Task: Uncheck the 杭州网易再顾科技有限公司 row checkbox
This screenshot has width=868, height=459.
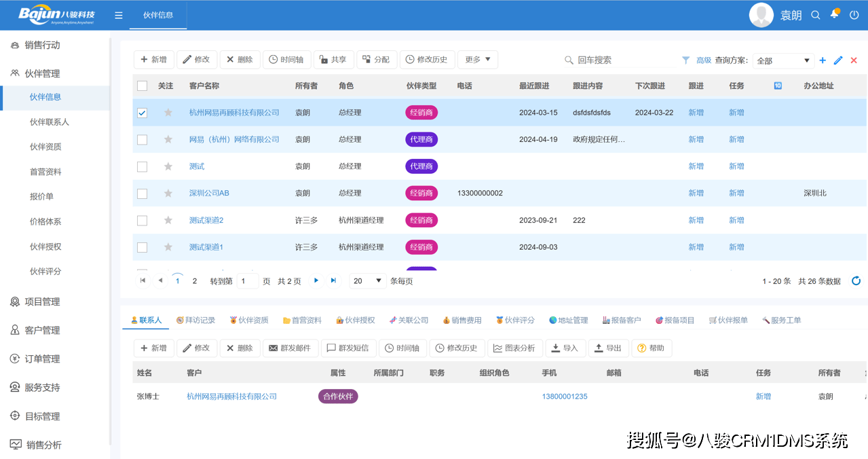Action: click(x=142, y=113)
